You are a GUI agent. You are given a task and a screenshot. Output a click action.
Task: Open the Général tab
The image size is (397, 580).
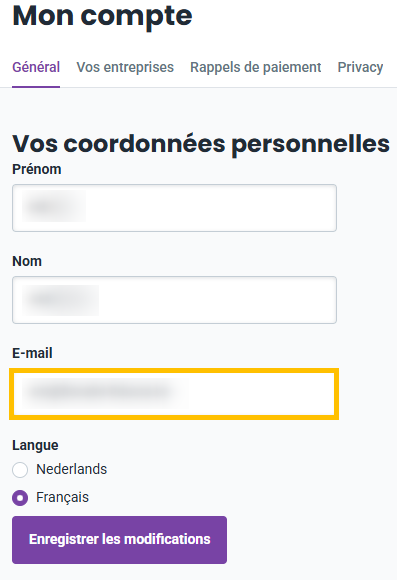pos(36,67)
